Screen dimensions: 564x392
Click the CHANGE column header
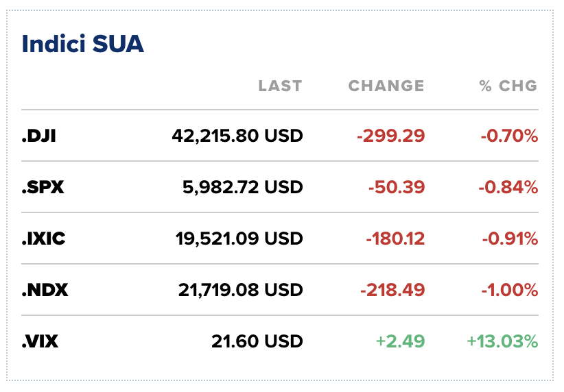point(386,86)
